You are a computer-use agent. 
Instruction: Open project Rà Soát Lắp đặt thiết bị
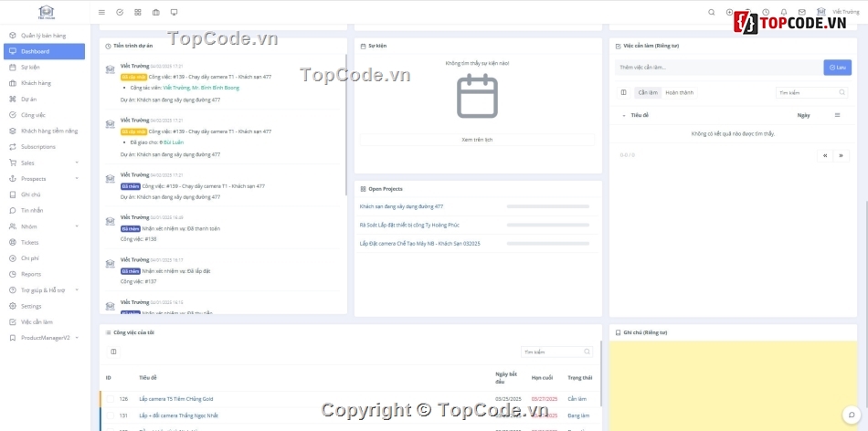409,226
